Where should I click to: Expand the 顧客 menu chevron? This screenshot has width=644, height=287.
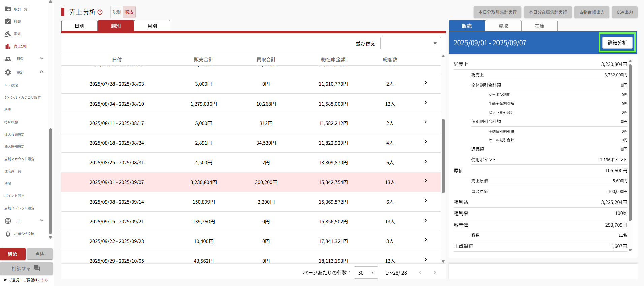click(x=42, y=58)
